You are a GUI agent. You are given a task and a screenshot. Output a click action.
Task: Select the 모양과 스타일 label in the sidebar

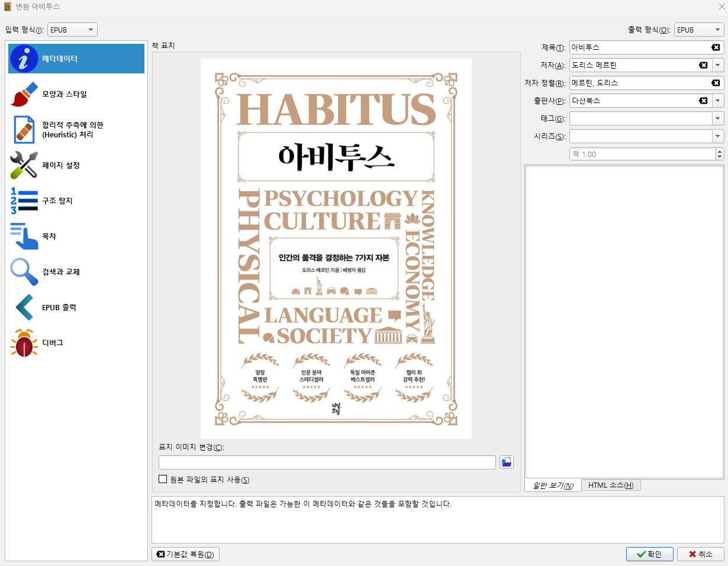(x=65, y=94)
